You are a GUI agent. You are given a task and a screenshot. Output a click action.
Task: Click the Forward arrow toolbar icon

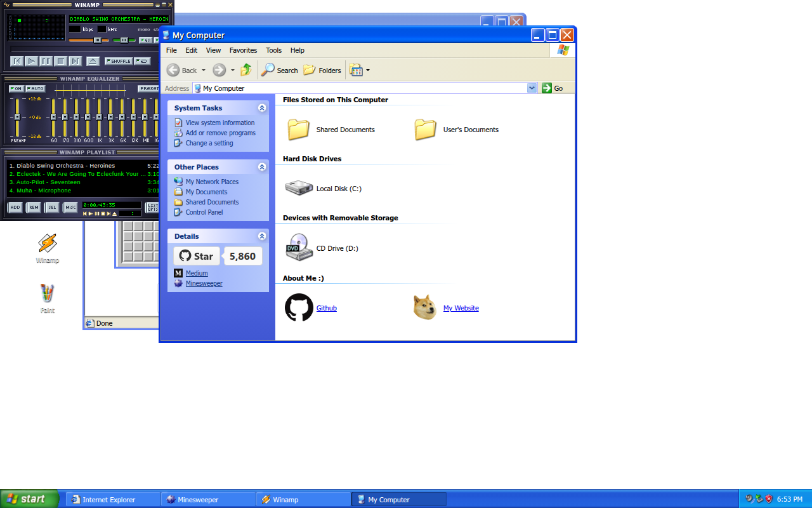click(219, 70)
